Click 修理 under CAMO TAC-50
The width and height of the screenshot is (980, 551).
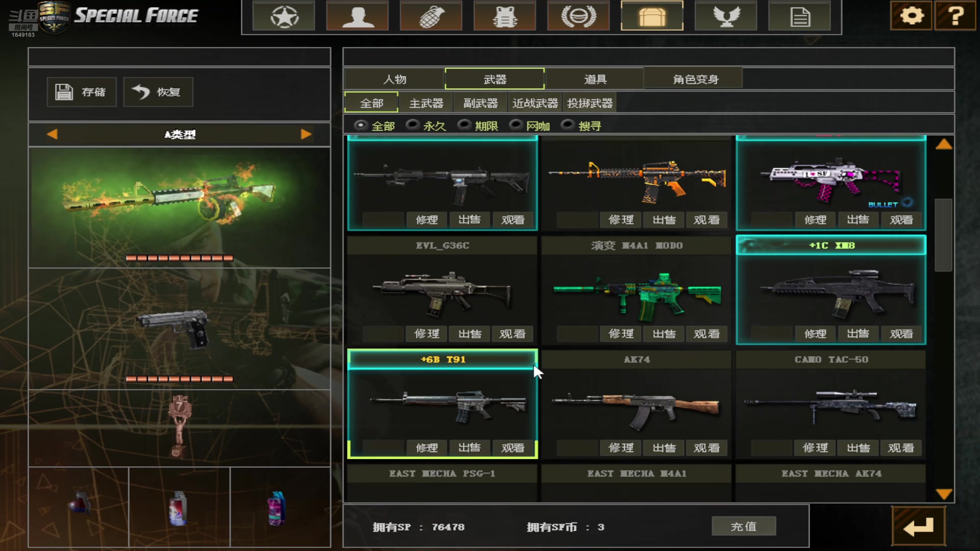pos(815,447)
